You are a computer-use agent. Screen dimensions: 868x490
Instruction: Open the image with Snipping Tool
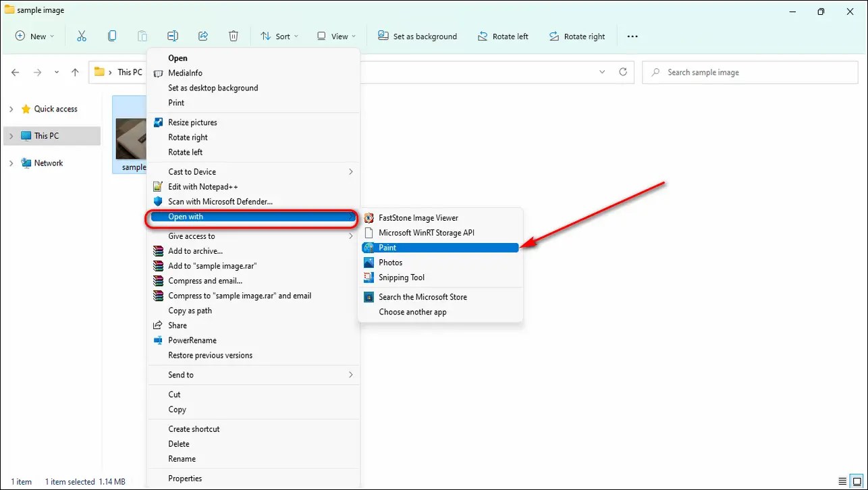(440, 277)
